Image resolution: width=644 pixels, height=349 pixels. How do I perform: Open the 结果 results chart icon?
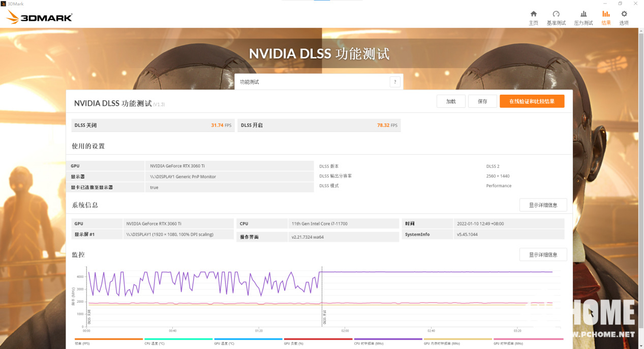606,17
